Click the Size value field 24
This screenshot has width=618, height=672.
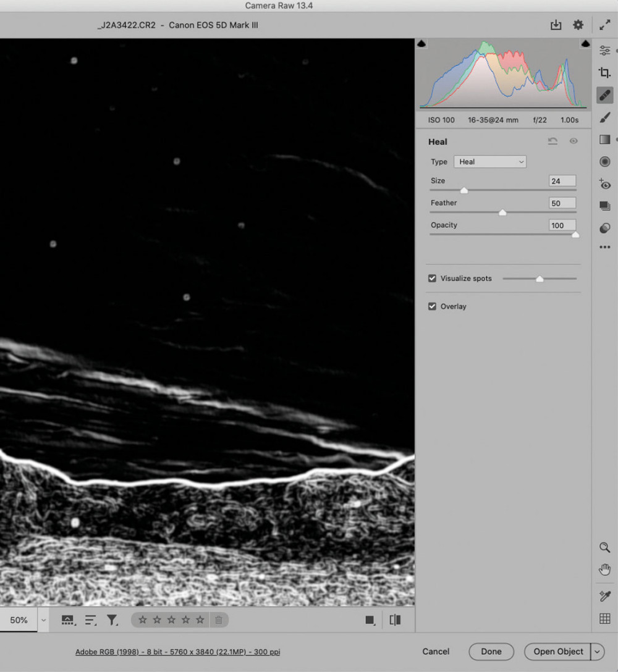click(x=562, y=181)
